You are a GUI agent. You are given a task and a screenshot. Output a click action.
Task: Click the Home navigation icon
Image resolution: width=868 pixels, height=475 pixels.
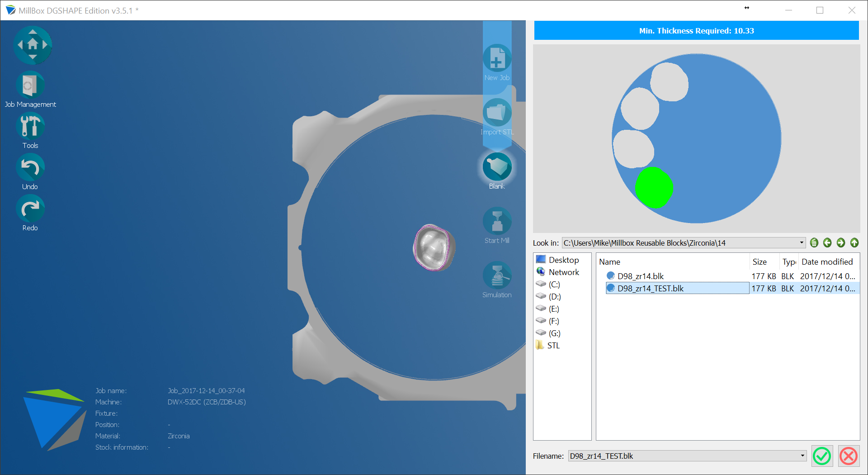(33, 44)
